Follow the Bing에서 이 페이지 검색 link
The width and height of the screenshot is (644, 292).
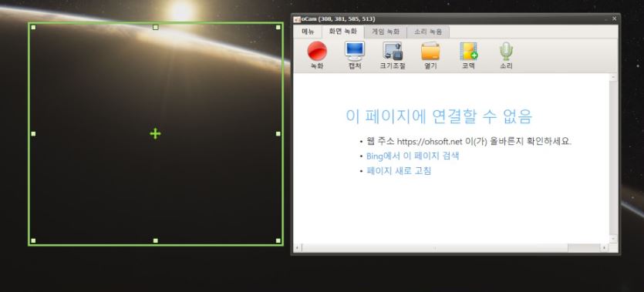[413, 156]
